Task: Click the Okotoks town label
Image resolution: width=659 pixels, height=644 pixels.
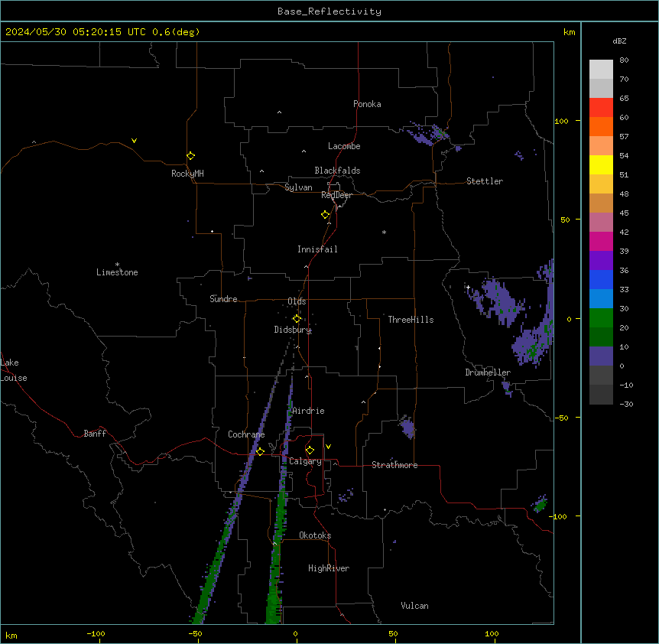Action: pos(315,535)
